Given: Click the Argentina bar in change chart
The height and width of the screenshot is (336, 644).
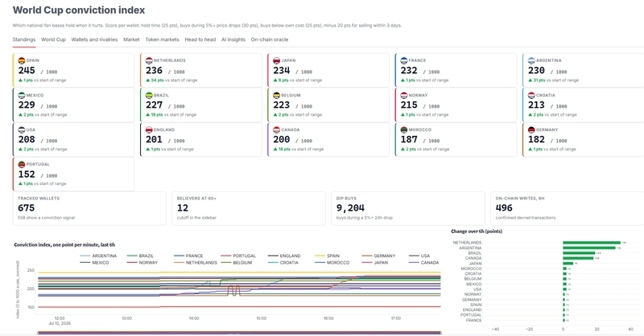Looking at the screenshot, I should (589, 248).
